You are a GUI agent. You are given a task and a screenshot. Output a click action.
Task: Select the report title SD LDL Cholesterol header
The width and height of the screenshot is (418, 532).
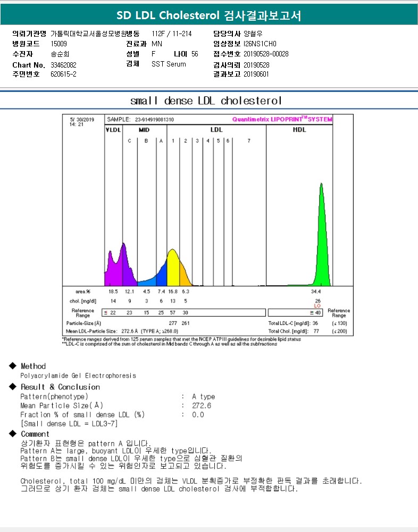coord(209,15)
